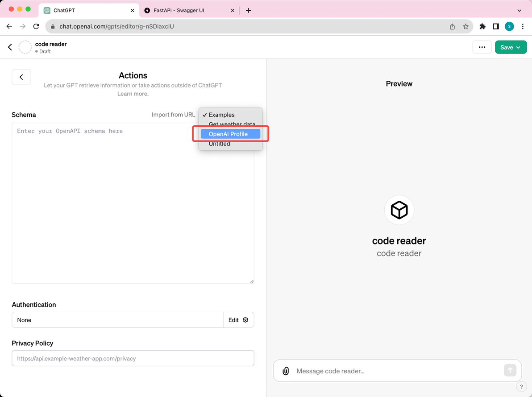Click the share page icon in address bar

pos(452,26)
